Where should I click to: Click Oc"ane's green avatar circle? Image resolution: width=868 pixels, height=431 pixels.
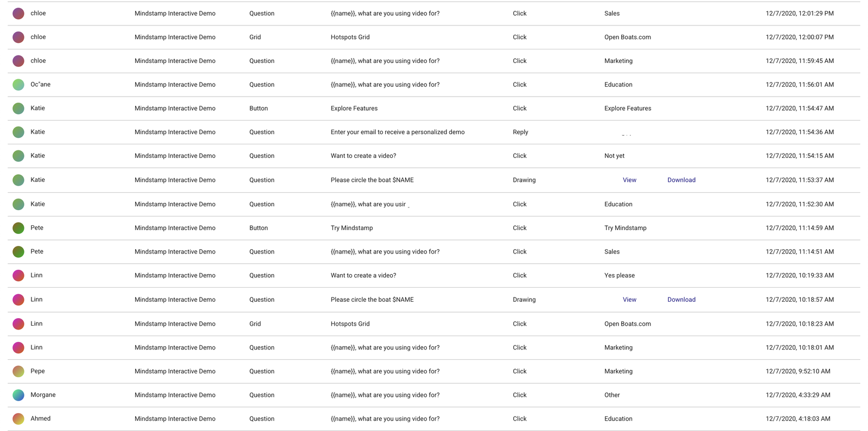18,85
